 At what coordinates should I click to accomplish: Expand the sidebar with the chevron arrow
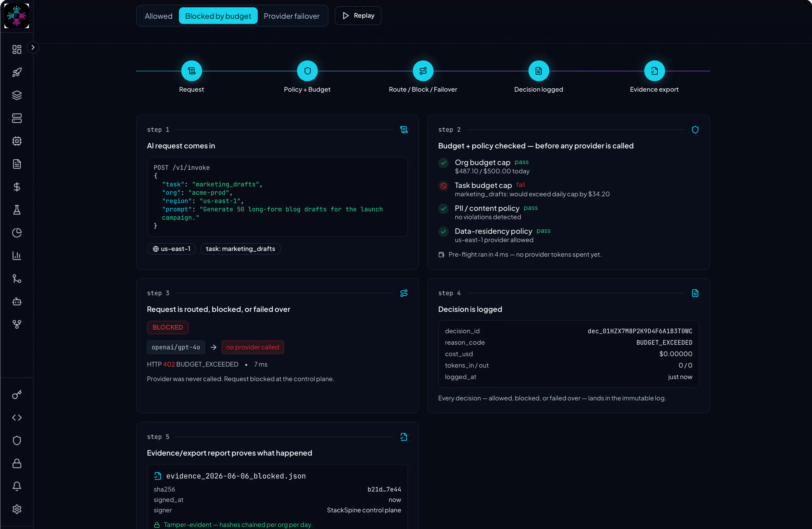(x=33, y=47)
